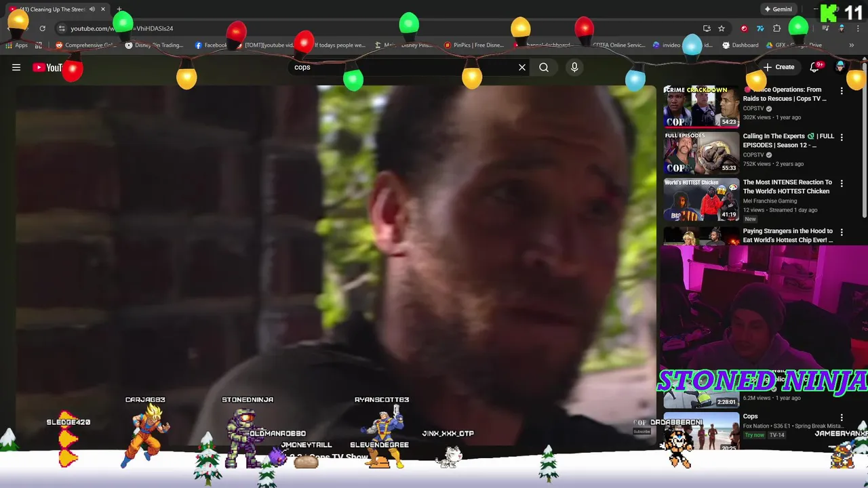Viewport: 868px width, 488px height.
Task: Open the Apps bookmarks shortcut
Action: 16,45
